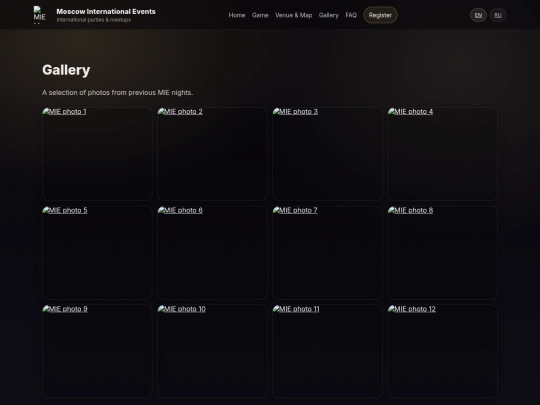Open Venue & Map page
Image resolution: width=540 pixels, height=405 pixels.
coord(293,15)
